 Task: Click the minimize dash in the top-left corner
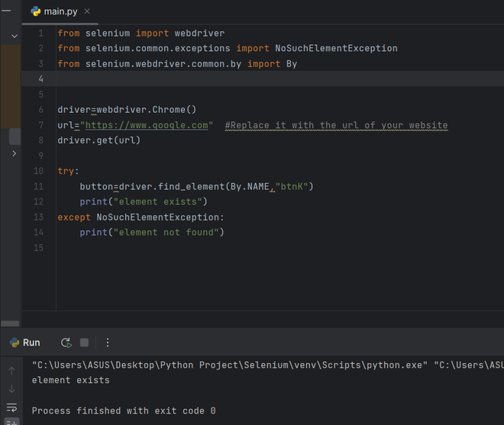[5, 8]
